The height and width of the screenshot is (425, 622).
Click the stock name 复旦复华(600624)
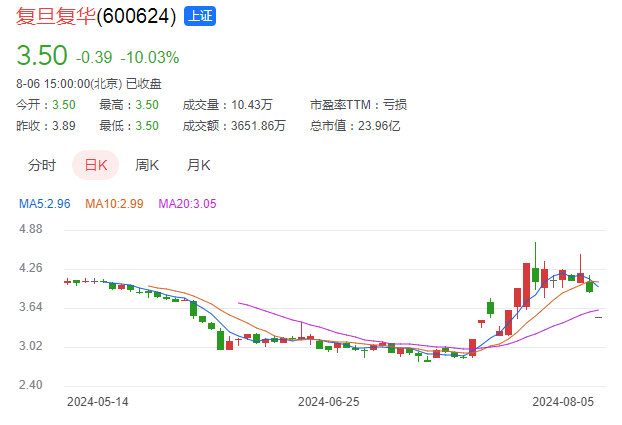tap(96, 16)
